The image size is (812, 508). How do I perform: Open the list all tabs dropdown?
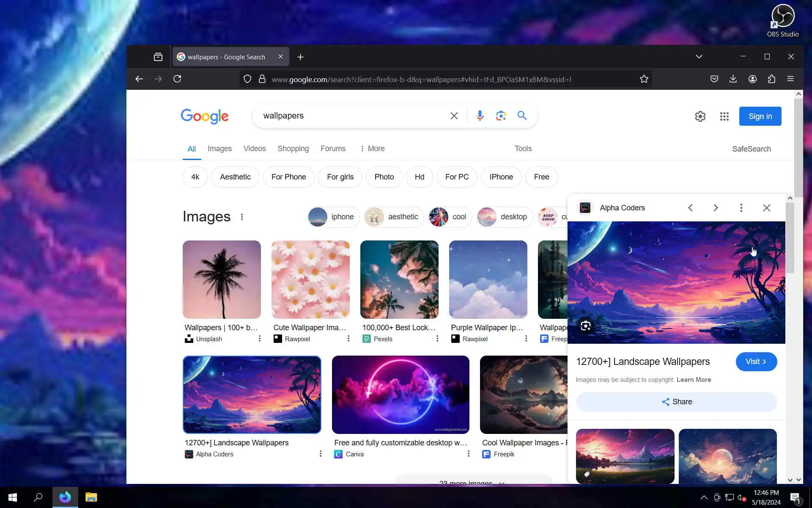(x=699, y=57)
